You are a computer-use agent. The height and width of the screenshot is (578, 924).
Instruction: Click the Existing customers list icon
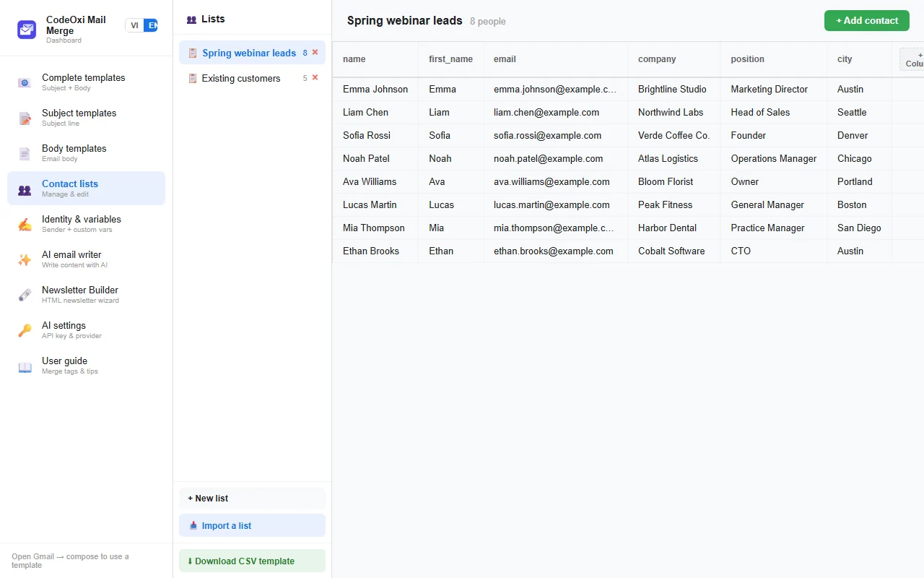[192, 78]
